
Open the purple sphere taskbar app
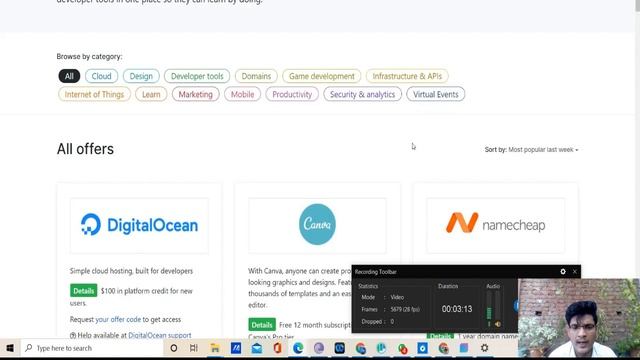(319, 348)
